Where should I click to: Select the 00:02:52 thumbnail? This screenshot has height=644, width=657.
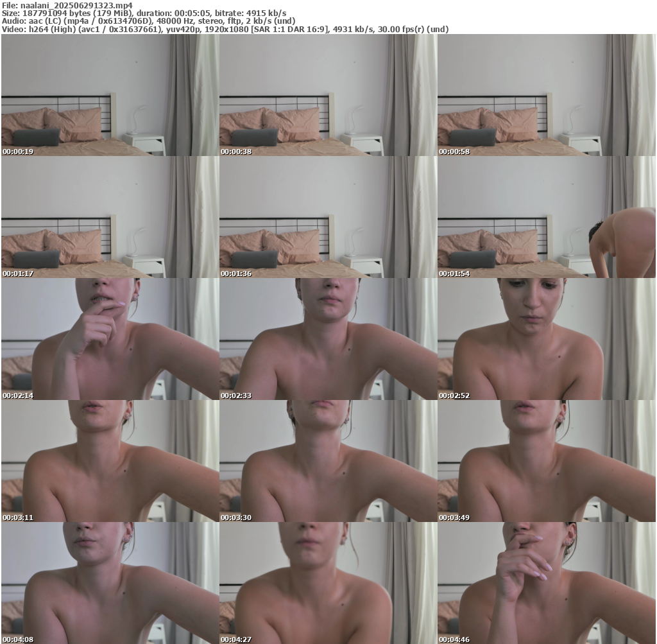(x=546, y=339)
